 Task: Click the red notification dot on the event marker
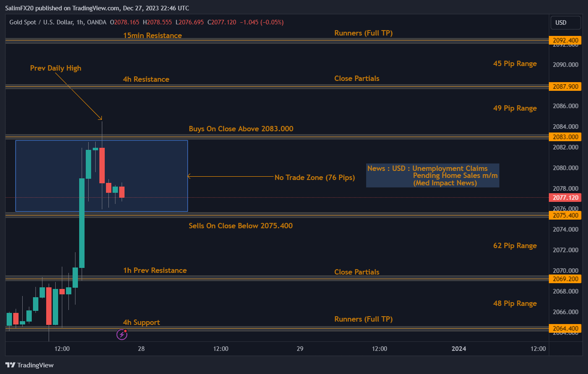pyautogui.click(x=125, y=331)
